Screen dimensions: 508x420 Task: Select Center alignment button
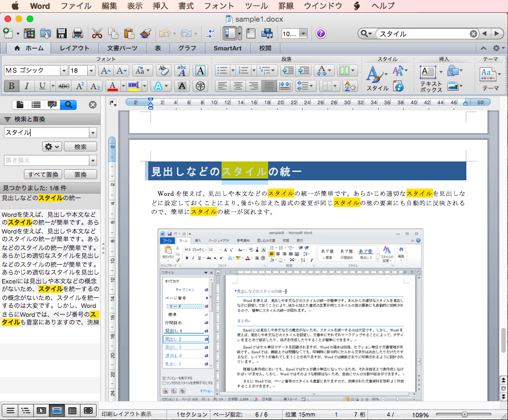point(238,86)
